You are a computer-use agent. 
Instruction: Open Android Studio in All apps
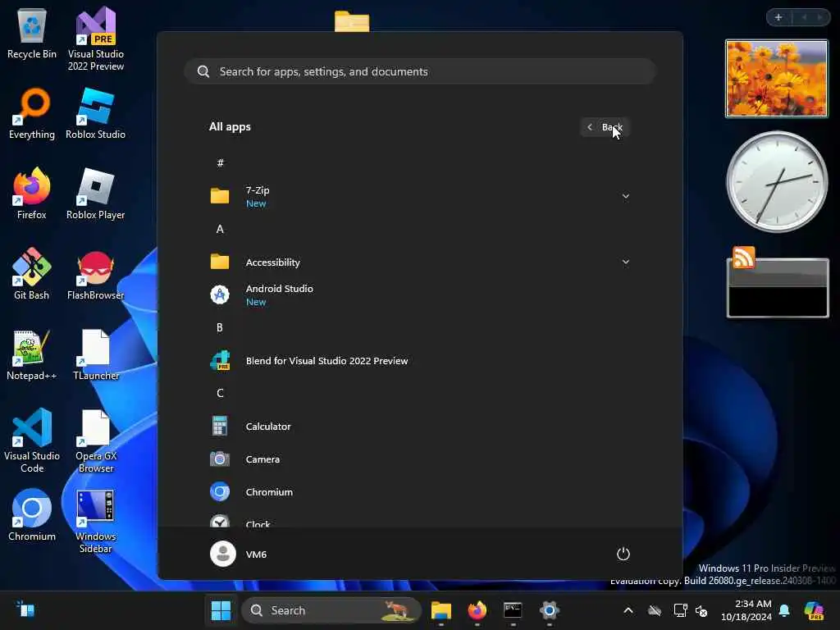point(421,294)
